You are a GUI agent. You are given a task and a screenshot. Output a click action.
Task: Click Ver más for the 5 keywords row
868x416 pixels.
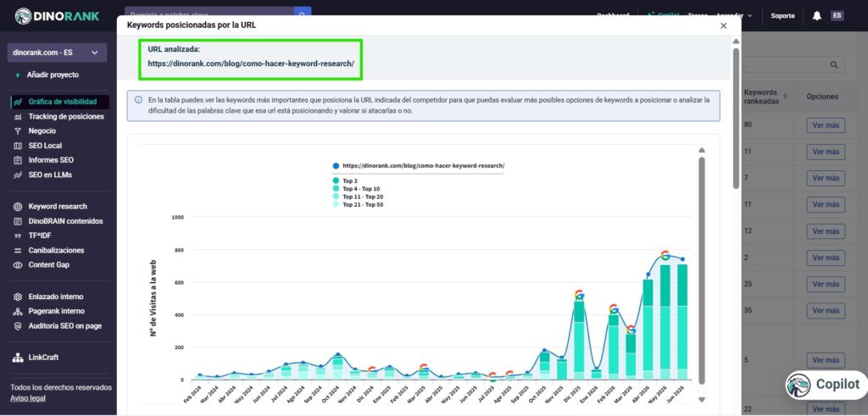826,360
